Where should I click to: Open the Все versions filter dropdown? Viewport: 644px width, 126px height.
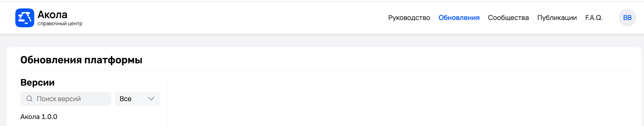[137, 99]
